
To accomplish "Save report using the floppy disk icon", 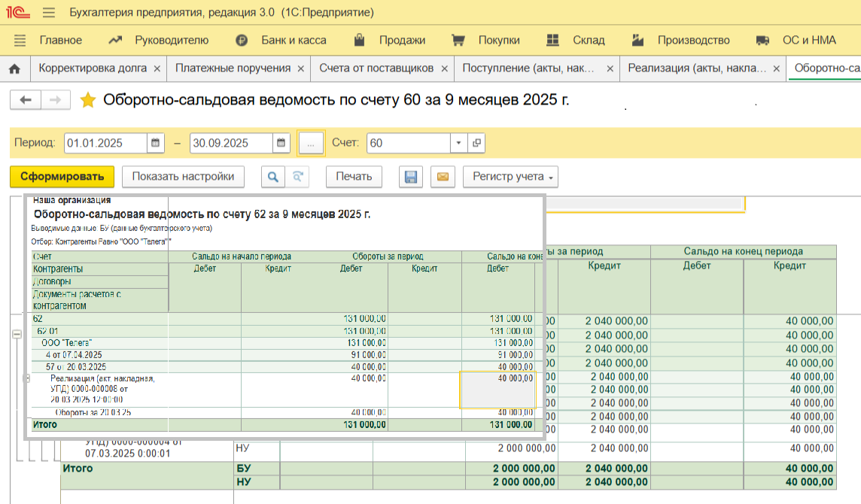I will pos(411,177).
